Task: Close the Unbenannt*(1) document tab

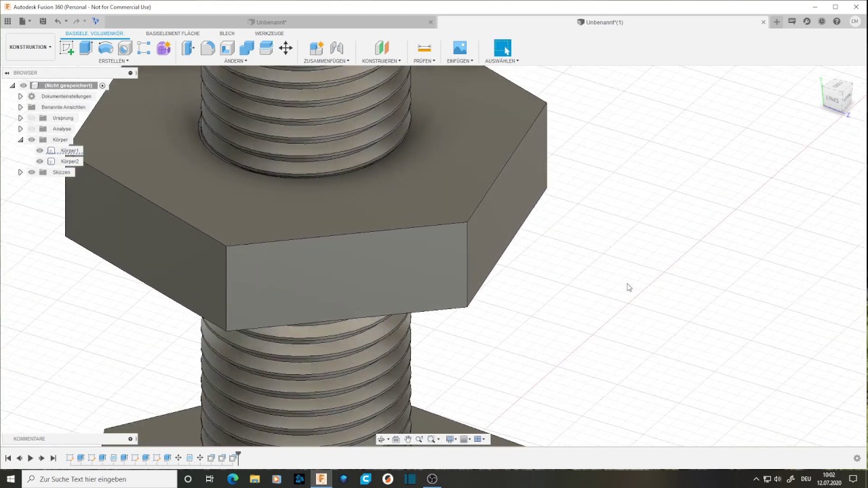Action: 763,22
